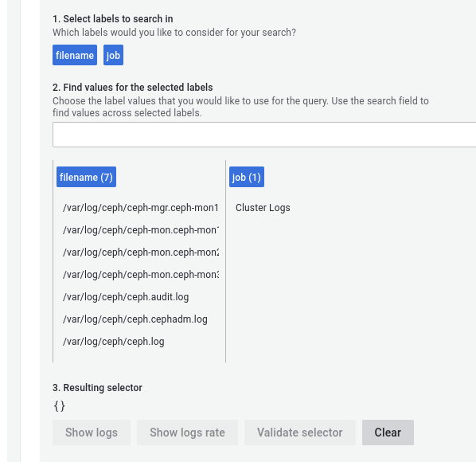Screen dimensions: 476x462
Task: Pick the ceph-mon.ceph-mon3 filename value
Action: (141, 275)
